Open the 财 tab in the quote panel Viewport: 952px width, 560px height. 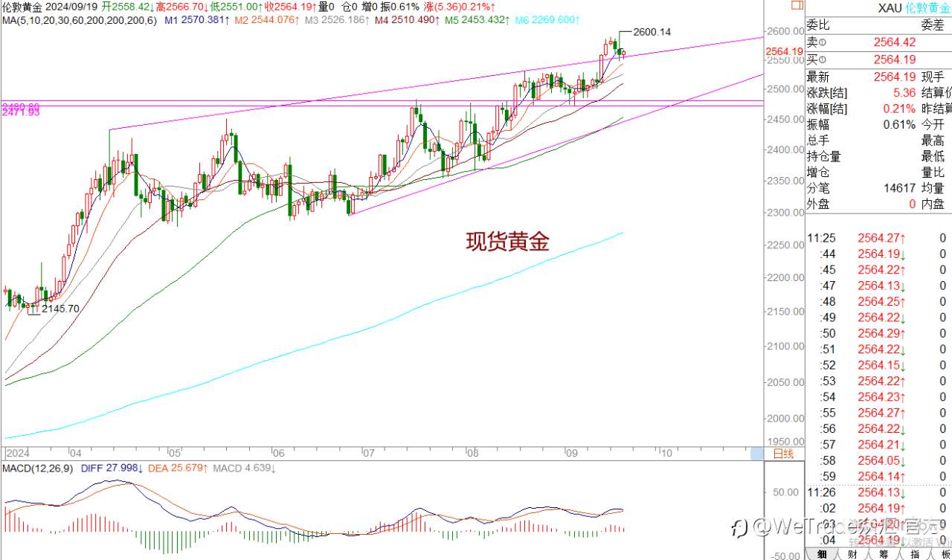pos(853,554)
